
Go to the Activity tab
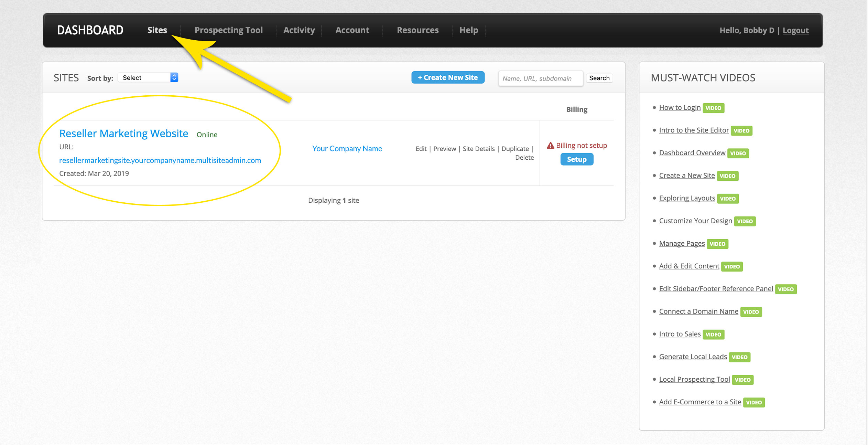[299, 30]
